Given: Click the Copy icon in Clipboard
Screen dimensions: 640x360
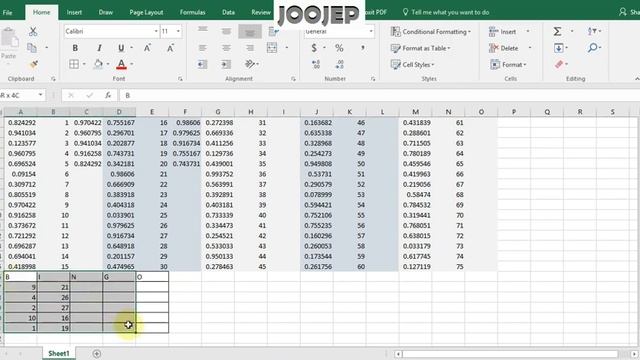Looking at the screenshot, I should [x=32, y=48].
